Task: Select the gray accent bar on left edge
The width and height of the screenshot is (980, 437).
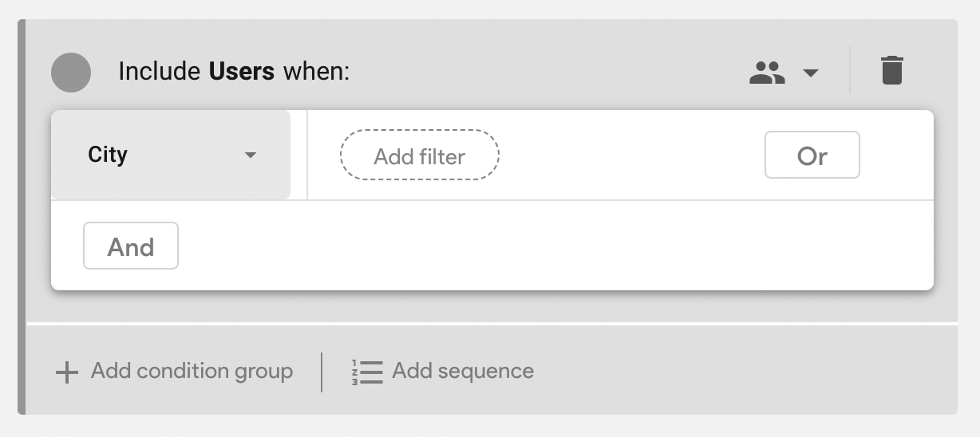Action: coord(22,217)
